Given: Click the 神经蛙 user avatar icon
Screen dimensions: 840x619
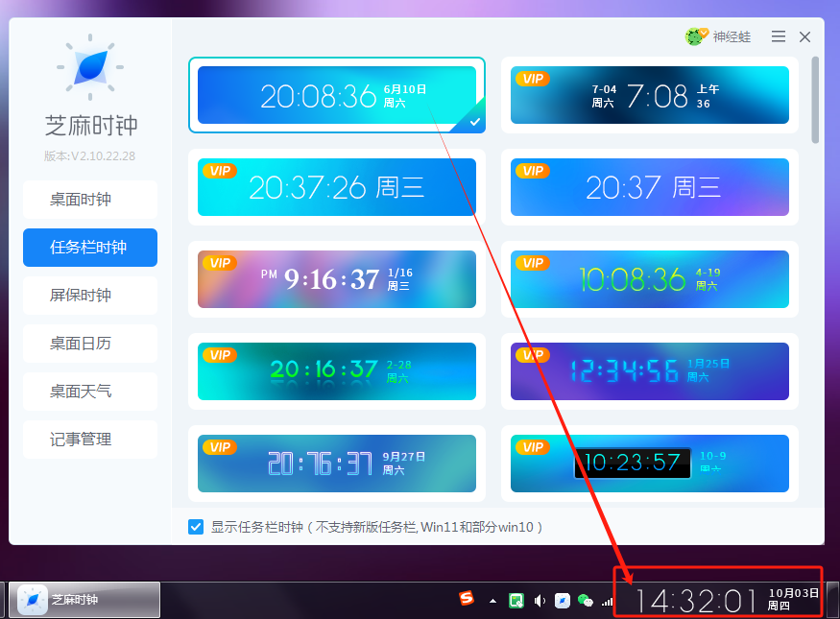Looking at the screenshot, I should pos(696,36).
